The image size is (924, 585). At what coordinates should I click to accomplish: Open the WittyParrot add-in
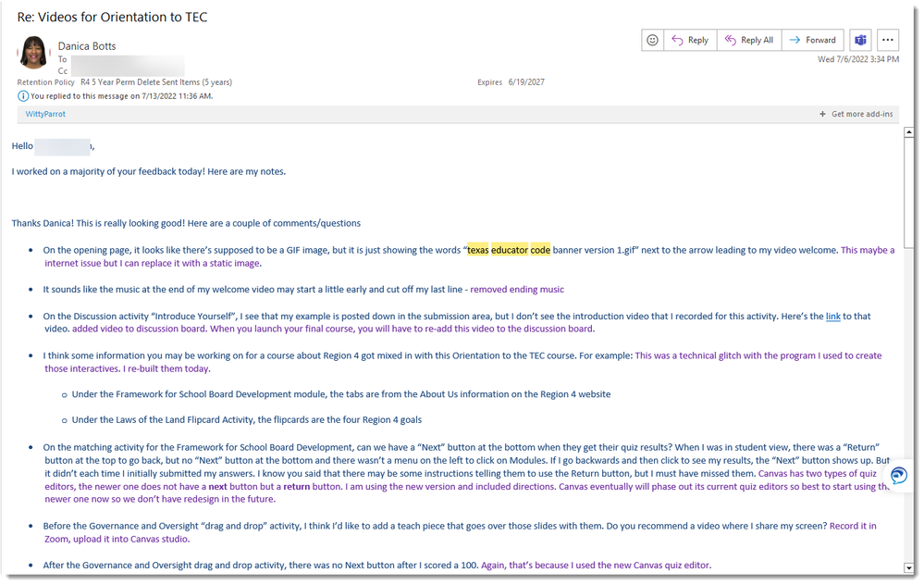click(x=45, y=114)
